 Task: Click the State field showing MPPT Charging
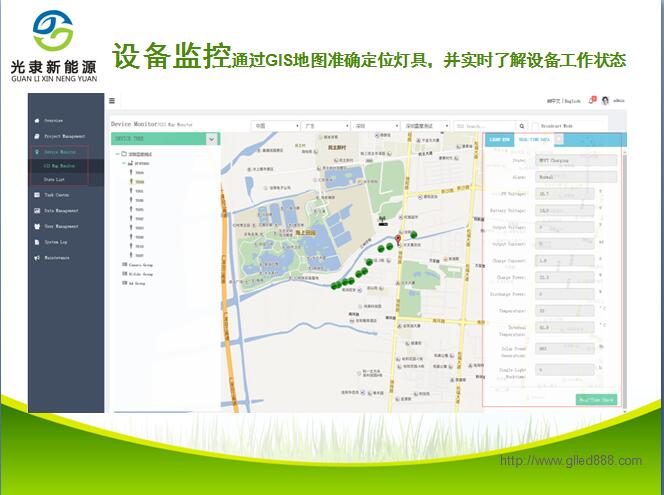click(576, 160)
